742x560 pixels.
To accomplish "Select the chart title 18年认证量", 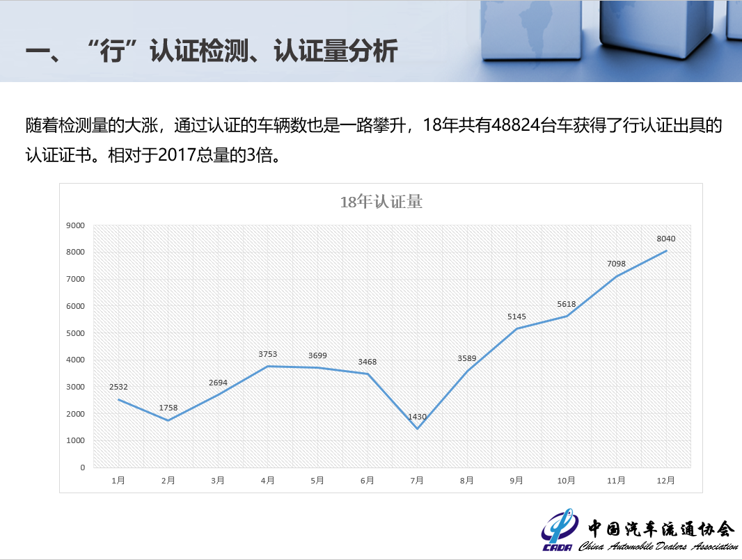I will point(381,202).
